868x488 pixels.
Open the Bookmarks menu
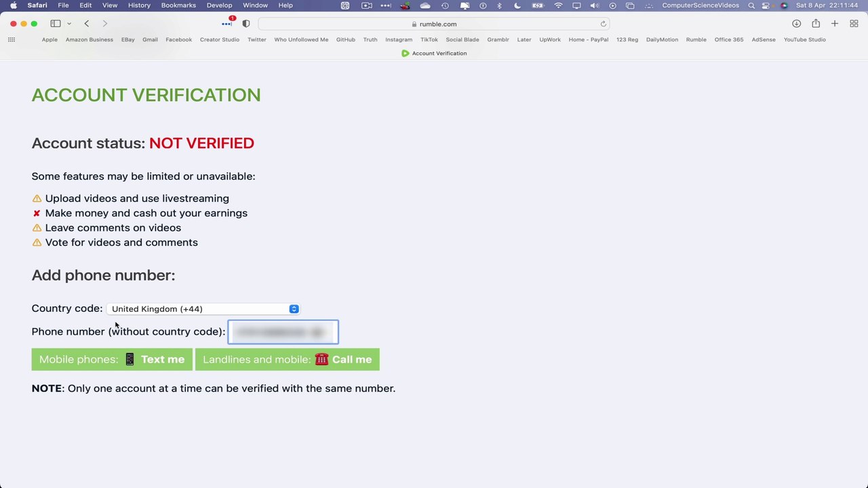pyautogui.click(x=178, y=5)
